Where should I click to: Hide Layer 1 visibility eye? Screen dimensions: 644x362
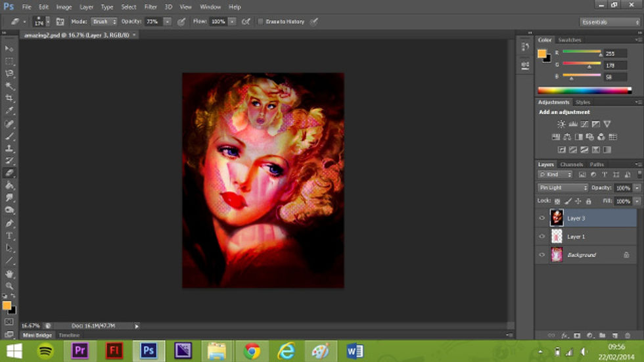(541, 237)
